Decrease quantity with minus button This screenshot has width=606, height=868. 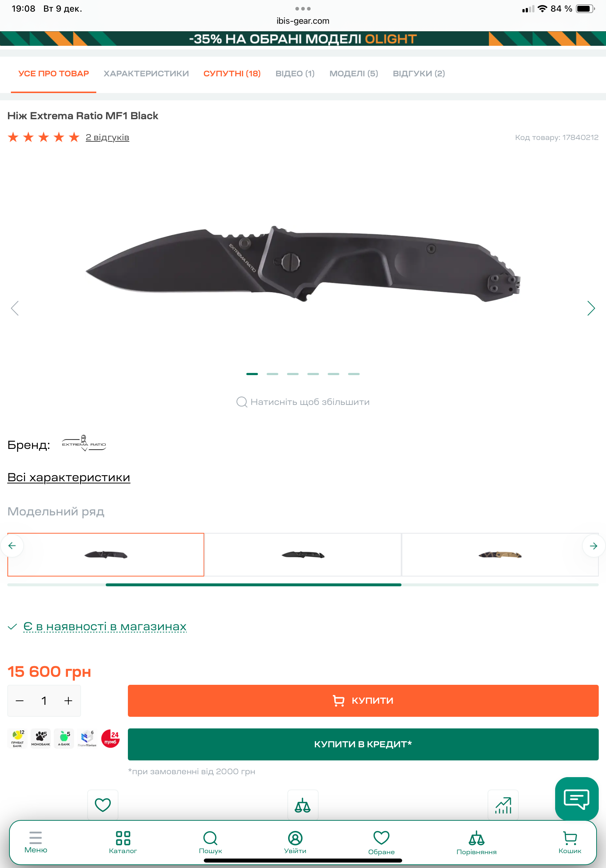click(x=20, y=700)
